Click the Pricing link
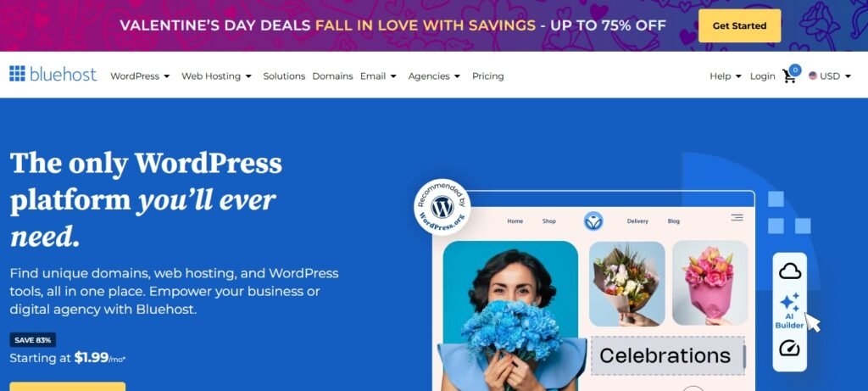The height and width of the screenshot is (391, 868). [x=487, y=76]
